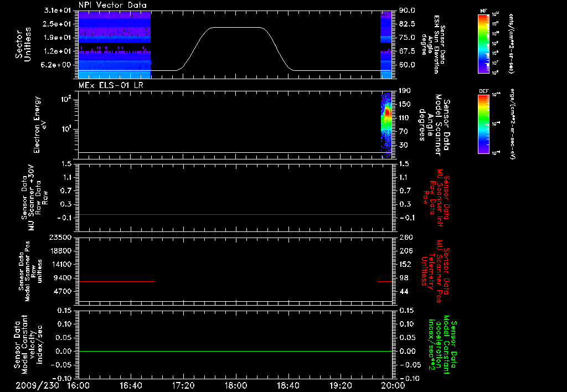This screenshot has height=392, width=567.
Task: Click the green zero velocity line
Action: [235, 351]
